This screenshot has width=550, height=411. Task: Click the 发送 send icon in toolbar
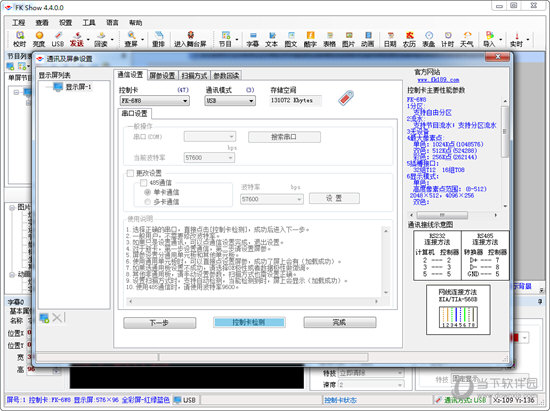pos(77,39)
